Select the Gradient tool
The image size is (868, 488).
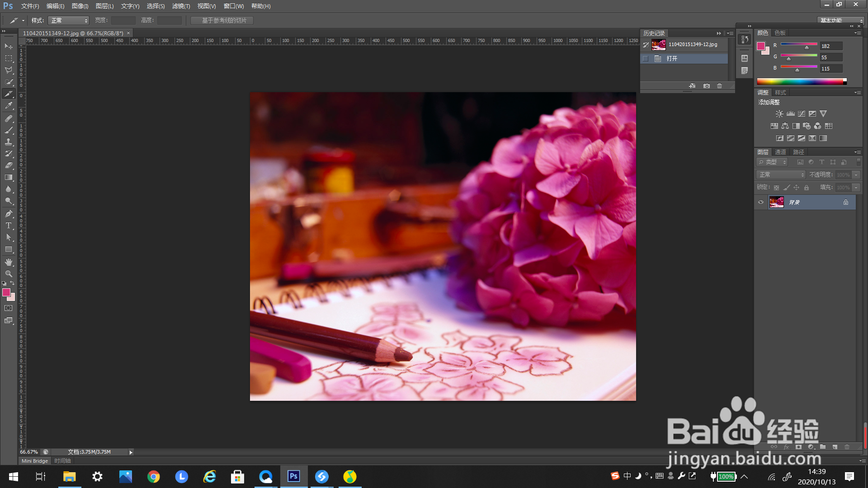(9, 177)
